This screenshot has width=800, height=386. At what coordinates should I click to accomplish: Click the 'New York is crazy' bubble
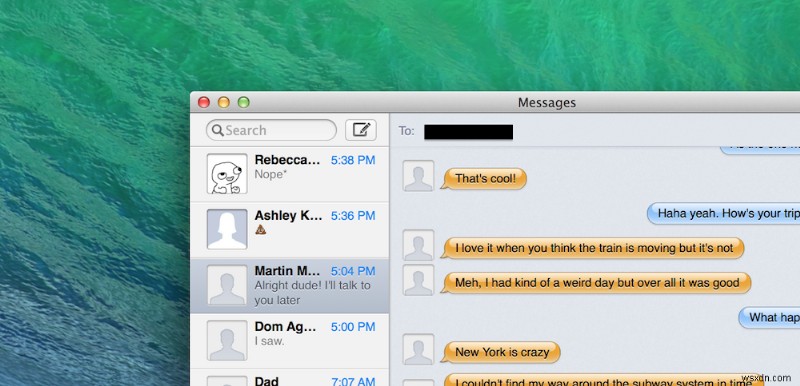click(501, 352)
